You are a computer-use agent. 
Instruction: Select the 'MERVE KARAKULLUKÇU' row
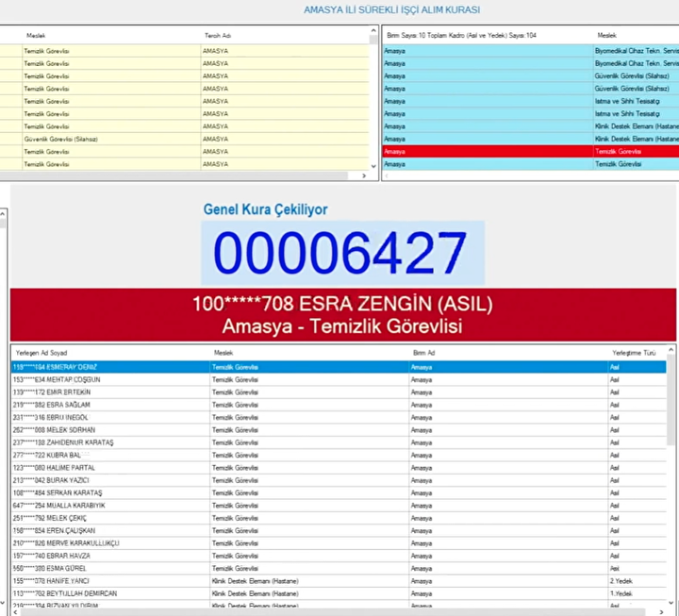[339, 543]
